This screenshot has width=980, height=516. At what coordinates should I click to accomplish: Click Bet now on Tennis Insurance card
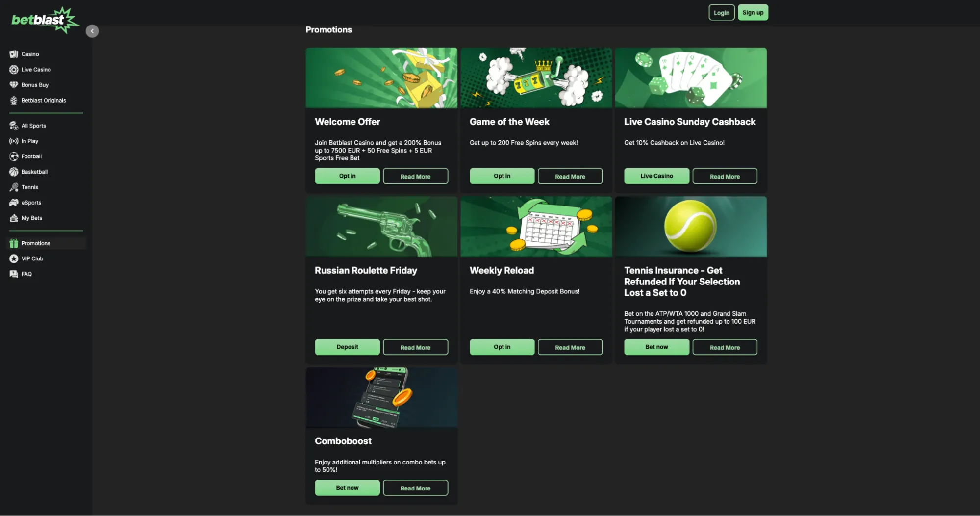click(656, 347)
